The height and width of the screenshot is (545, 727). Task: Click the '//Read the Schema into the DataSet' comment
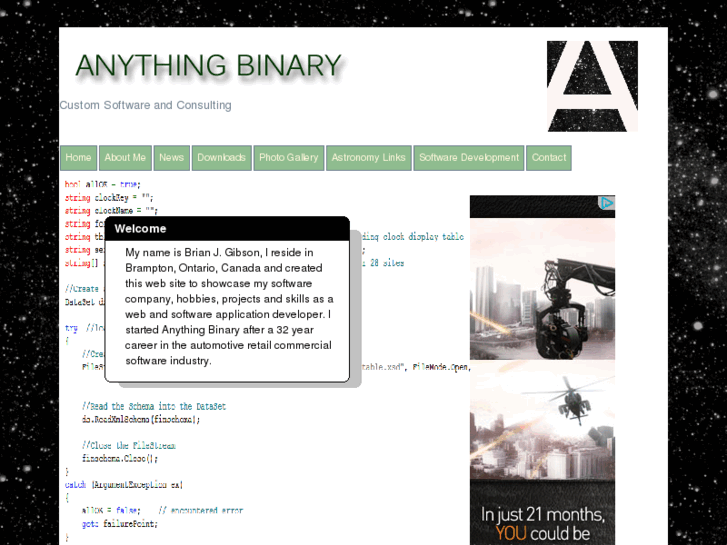pos(154,407)
